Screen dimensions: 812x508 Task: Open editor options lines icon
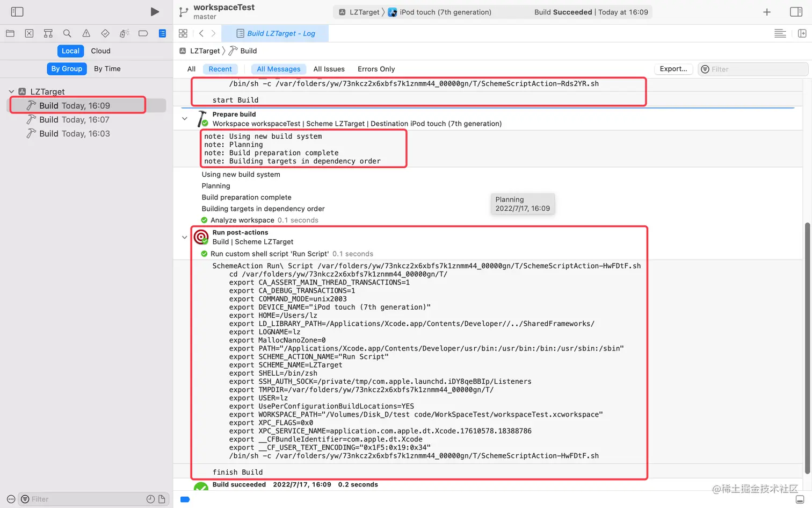[780, 33]
